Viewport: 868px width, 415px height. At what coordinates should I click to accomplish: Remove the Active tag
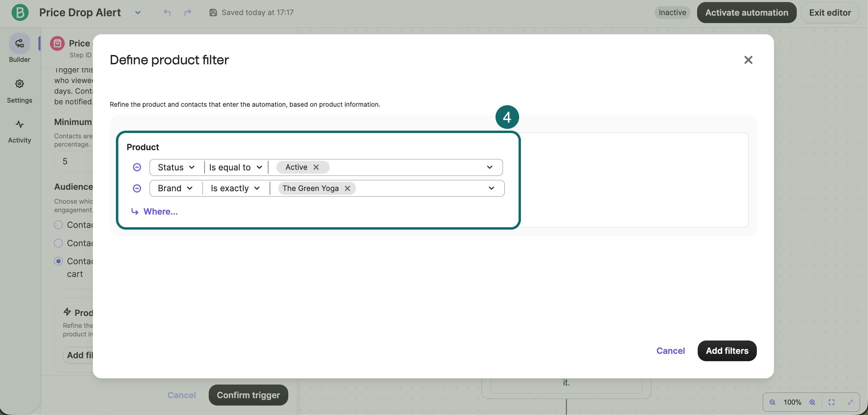[316, 167]
